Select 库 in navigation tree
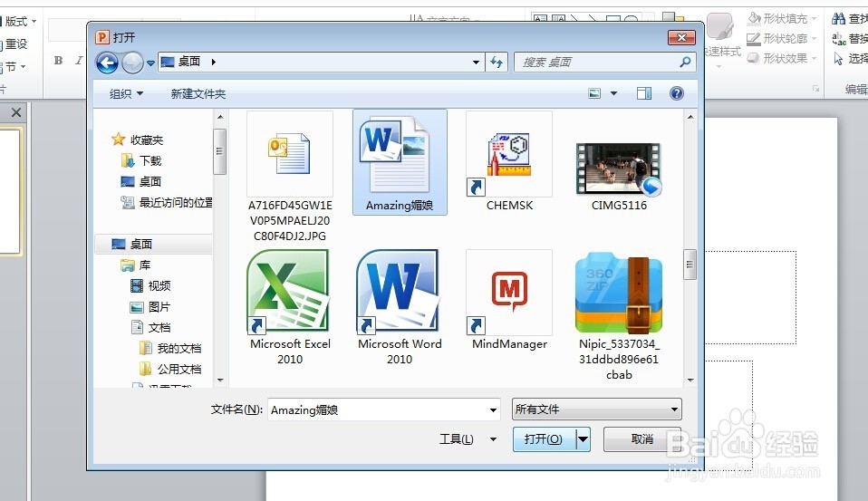This screenshot has height=501, width=868. coord(136,265)
